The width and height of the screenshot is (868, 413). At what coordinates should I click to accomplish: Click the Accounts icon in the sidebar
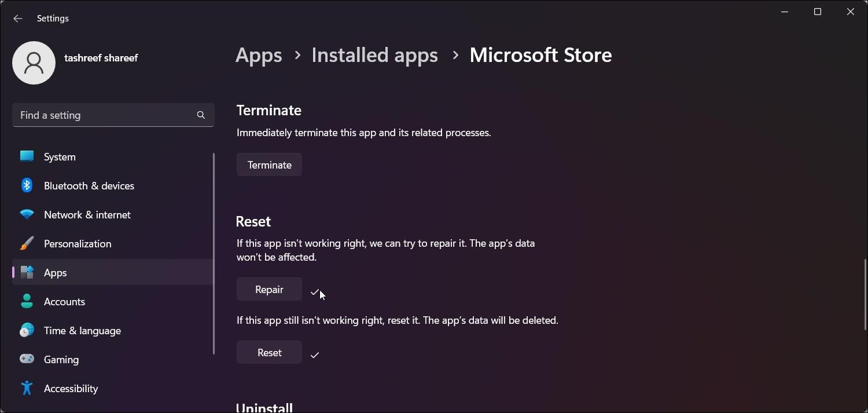(x=27, y=301)
